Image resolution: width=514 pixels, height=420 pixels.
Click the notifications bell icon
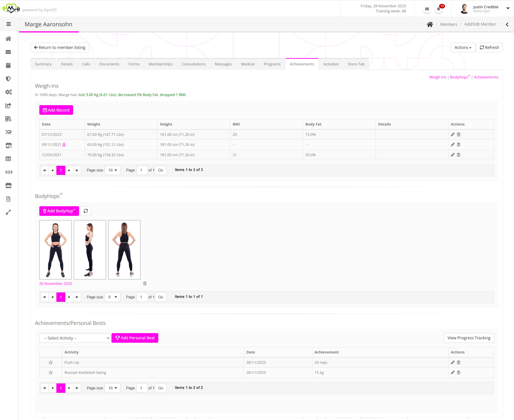[438, 9]
